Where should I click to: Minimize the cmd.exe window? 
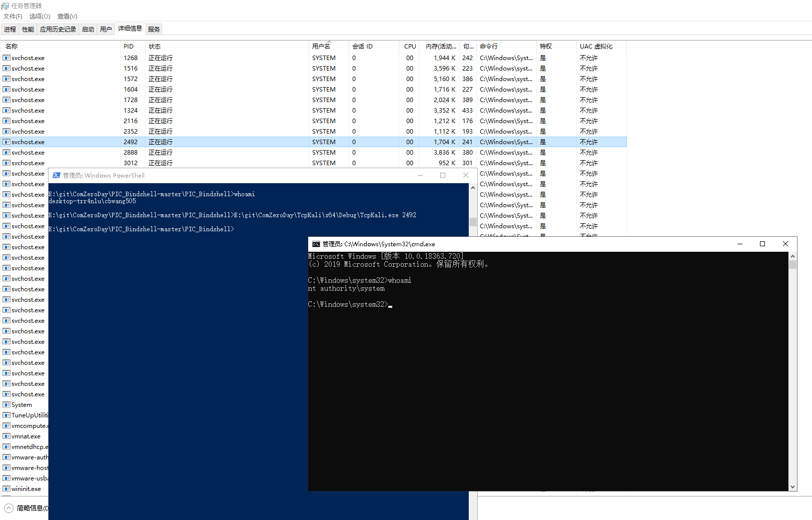tap(739, 244)
